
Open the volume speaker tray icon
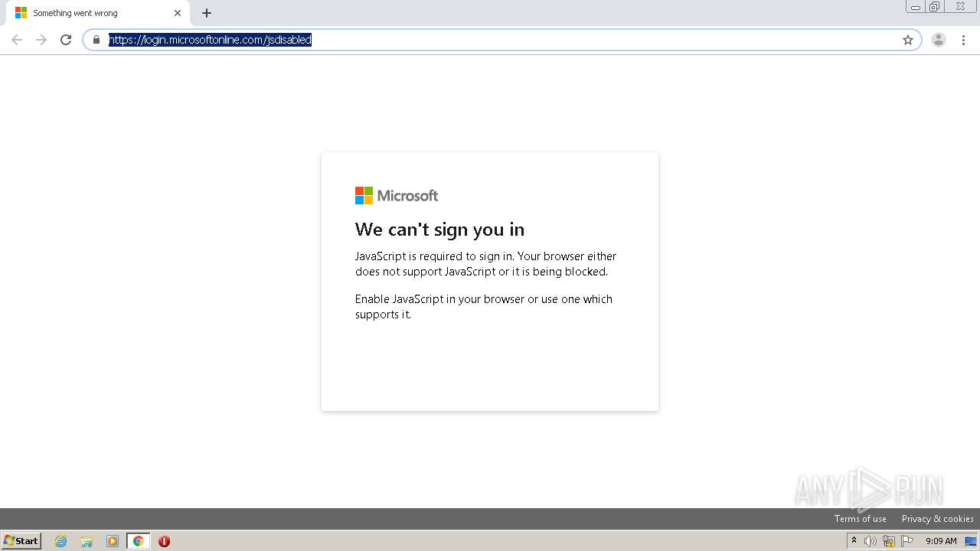(871, 541)
